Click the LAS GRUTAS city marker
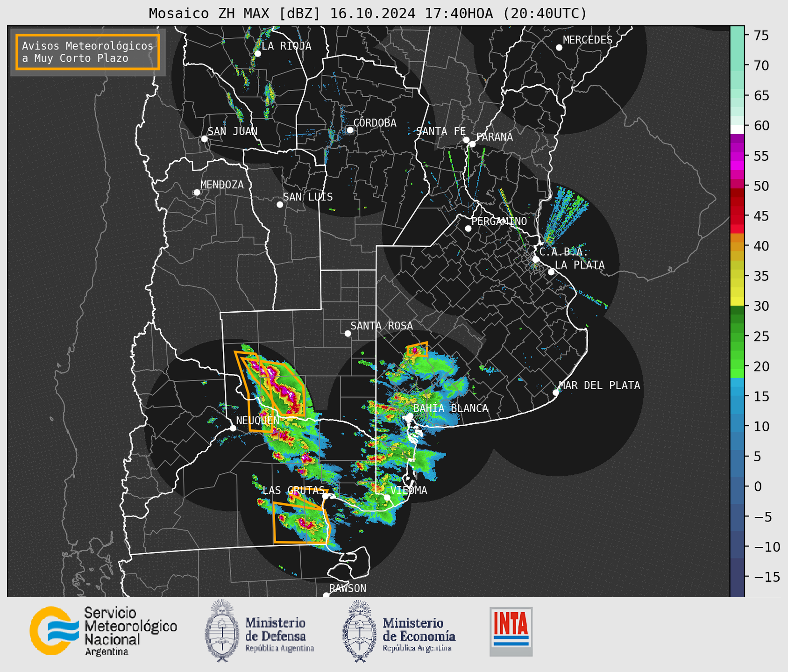The width and height of the screenshot is (788, 672). pos(325,496)
